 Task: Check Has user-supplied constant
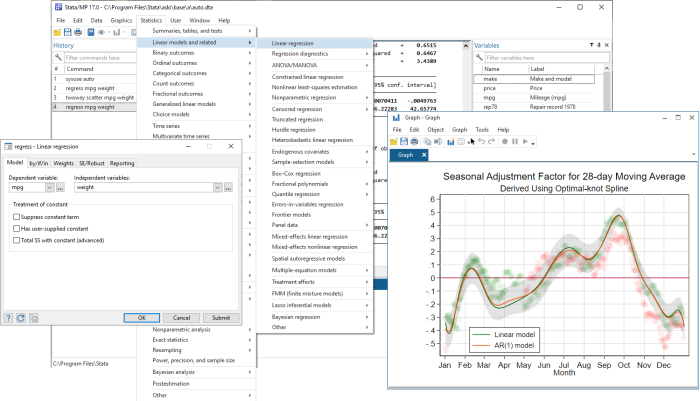(17, 229)
